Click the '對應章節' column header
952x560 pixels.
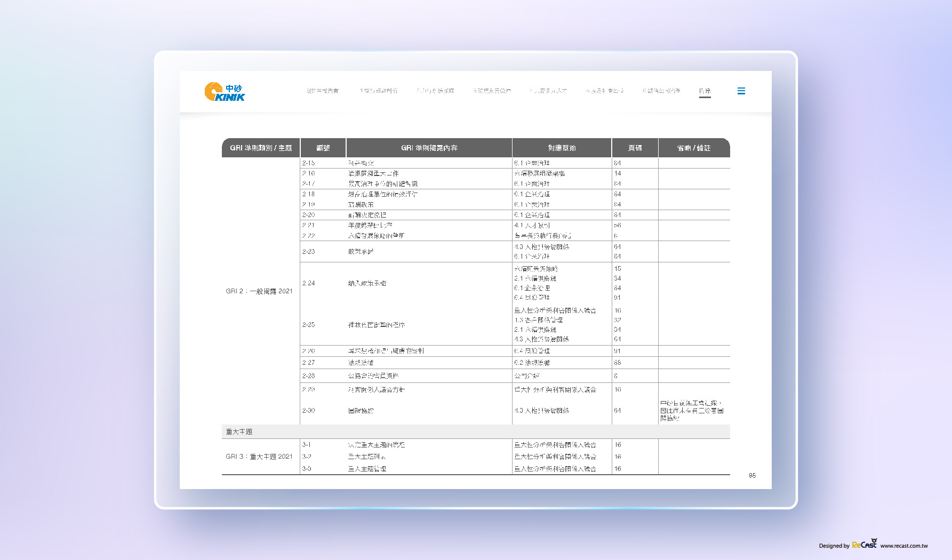click(x=562, y=148)
